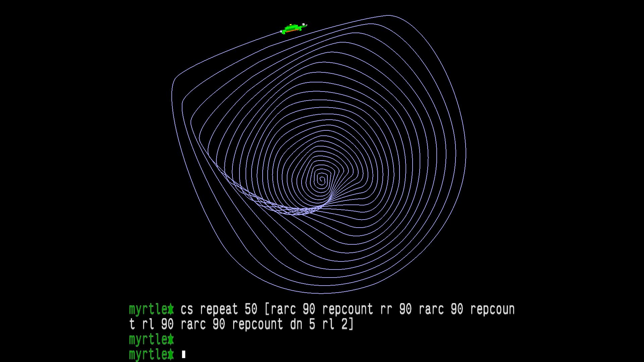Click the closing bracket after 'rl 2'
The height and width of the screenshot is (362, 644).
tap(351, 324)
